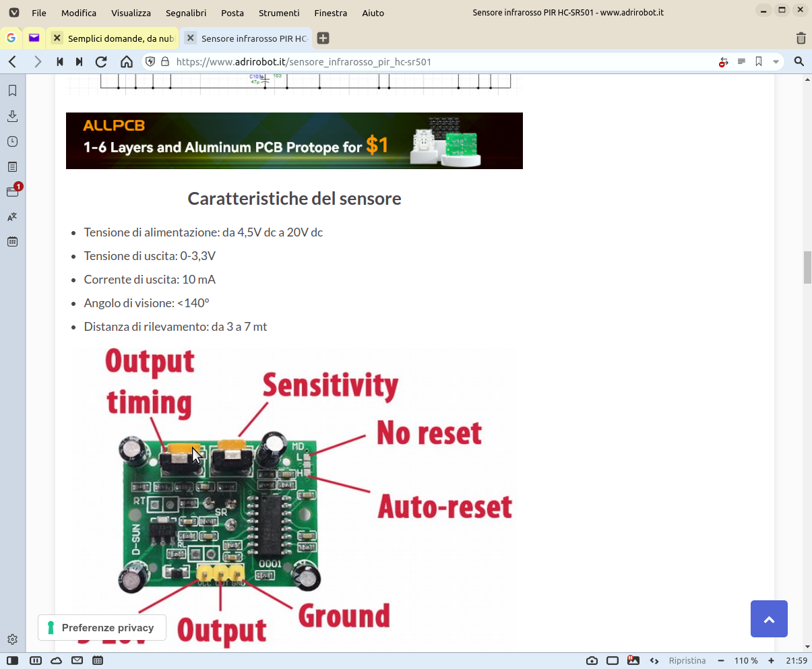812x669 pixels.
Task: Click the 110 % zoom value
Action: click(x=746, y=661)
